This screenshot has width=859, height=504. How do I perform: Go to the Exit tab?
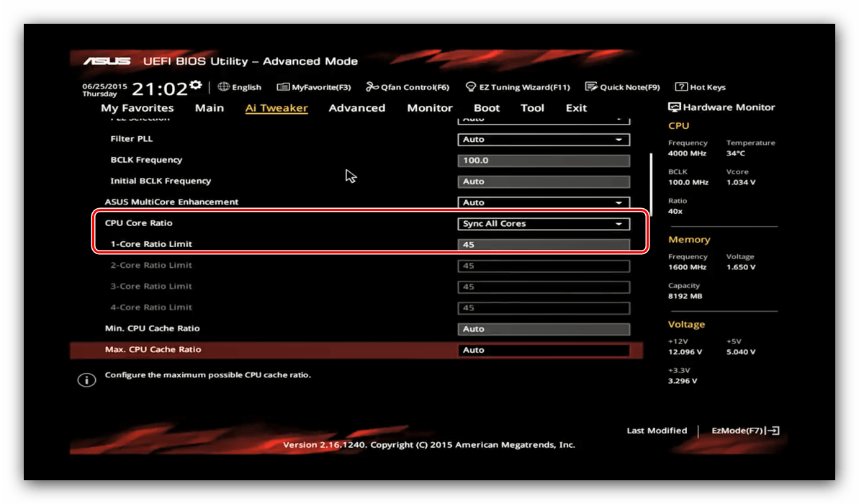[x=576, y=108]
